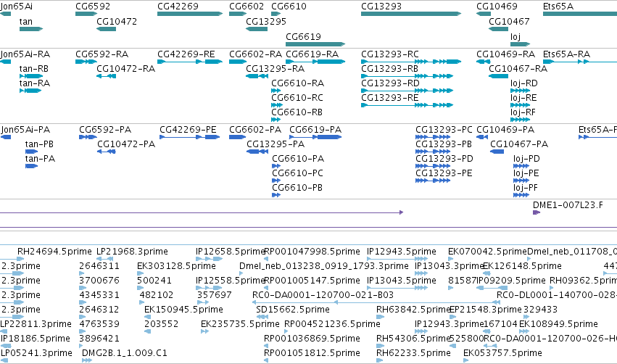617x364 pixels.
Task: Click the CG10472 gene label
Action: click(117, 22)
